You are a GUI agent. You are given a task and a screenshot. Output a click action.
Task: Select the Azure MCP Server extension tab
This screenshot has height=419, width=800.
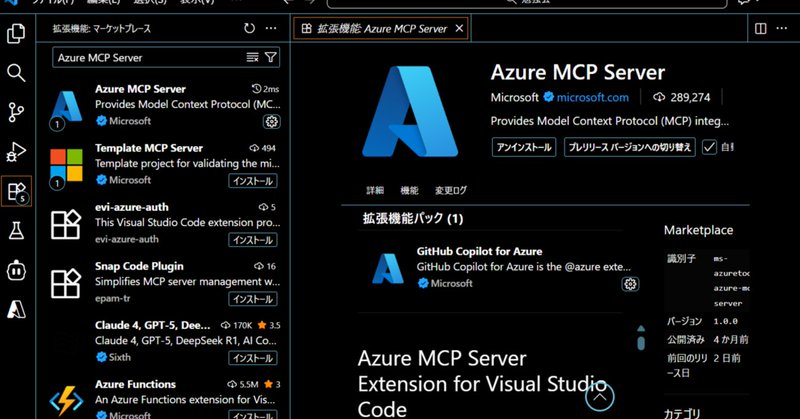click(x=382, y=29)
